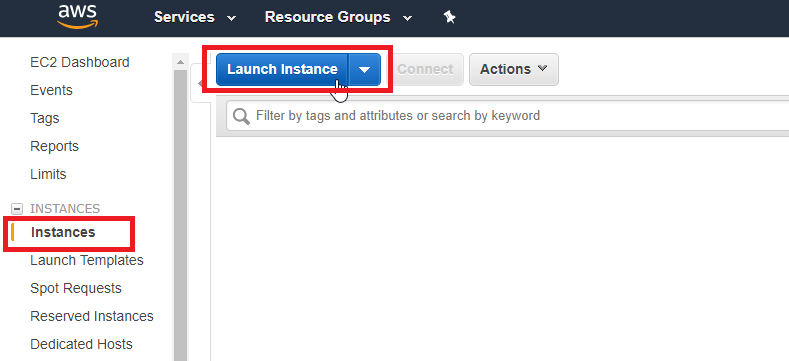Open Tags page in sidebar
This screenshot has height=361, width=789.
45,119
